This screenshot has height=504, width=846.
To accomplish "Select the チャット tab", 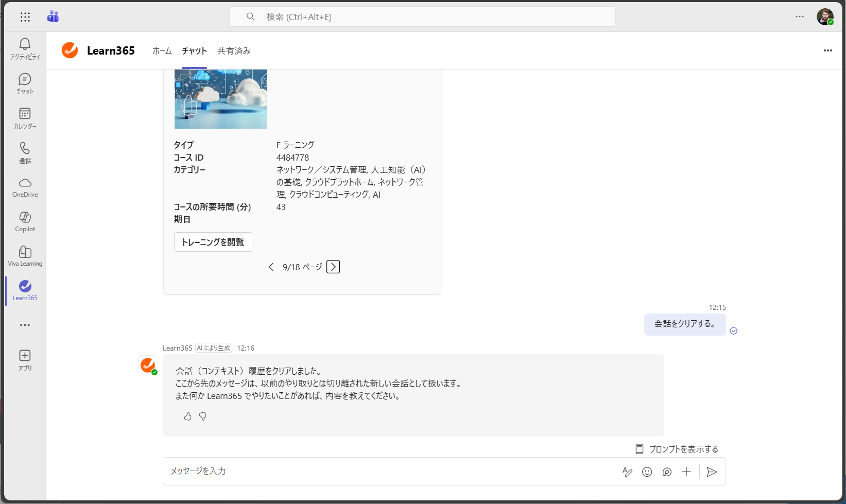I will click(194, 50).
